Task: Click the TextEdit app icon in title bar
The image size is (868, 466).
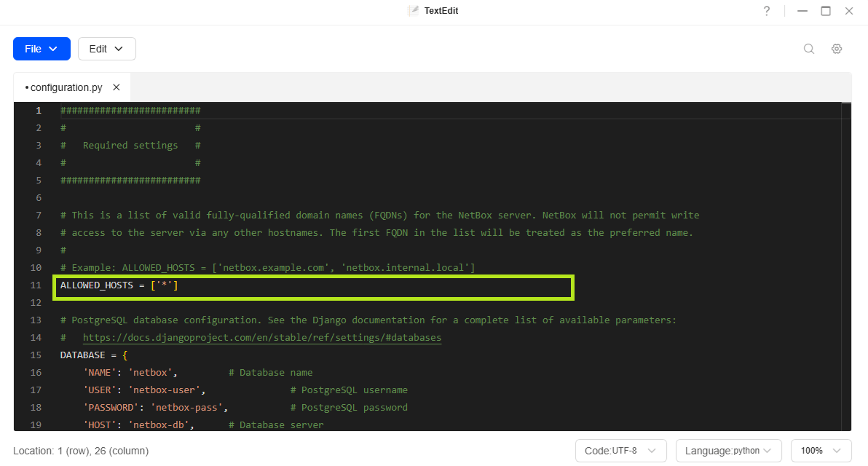Action: [x=414, y=11]
